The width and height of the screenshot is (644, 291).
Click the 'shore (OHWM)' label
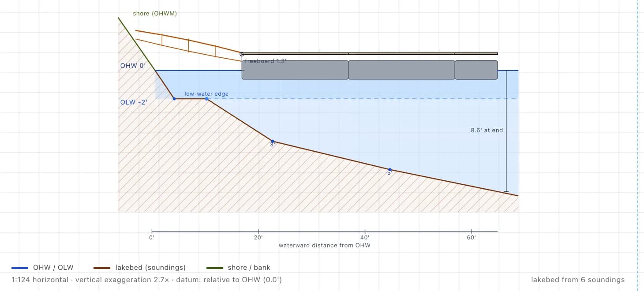(x=155, y=14)
